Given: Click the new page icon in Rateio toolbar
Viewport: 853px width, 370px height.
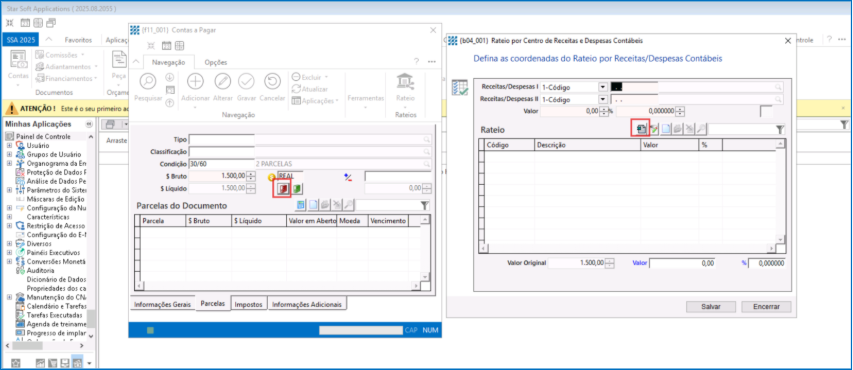Looking at the screenshot, I should 666,129.
